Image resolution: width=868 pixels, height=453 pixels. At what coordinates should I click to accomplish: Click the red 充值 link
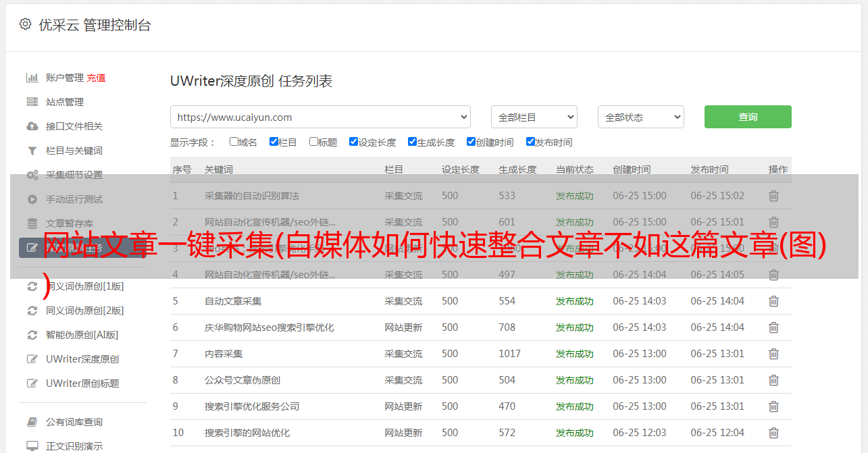pyautogui.click(x=96, y=78)
